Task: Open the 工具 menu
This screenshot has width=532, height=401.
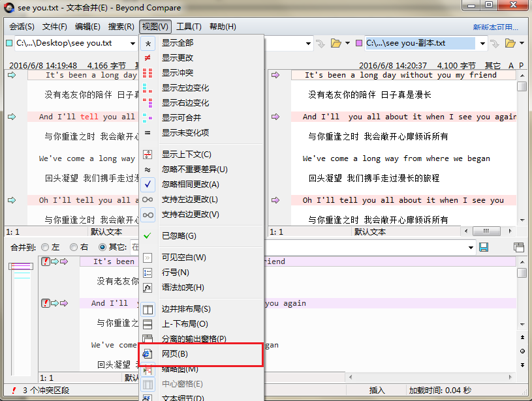Action: (x=187, y=27)
